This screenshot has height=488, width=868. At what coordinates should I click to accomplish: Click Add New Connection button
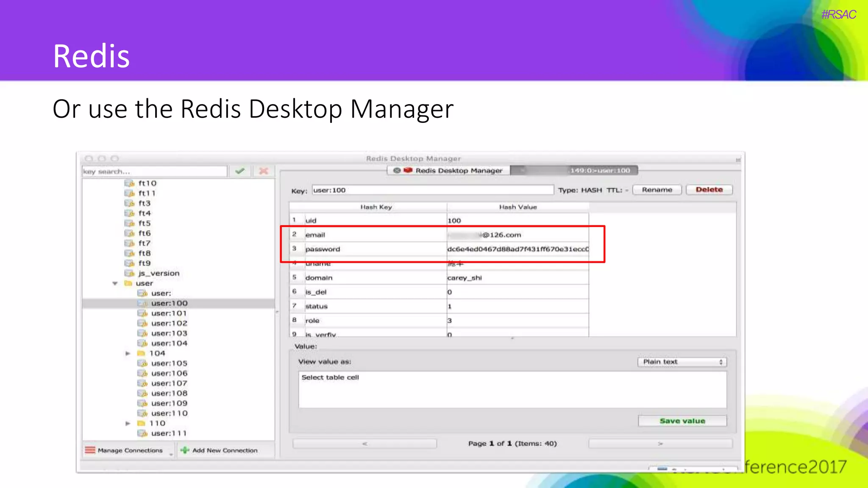[220, 450]
